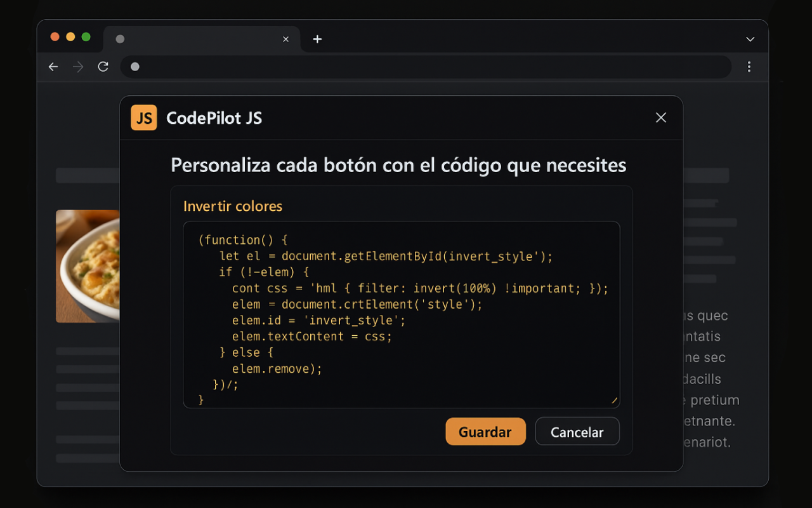The width and height of the screenshot is (812, 508).
Task: Click the browser back arrow
Action: click(53, 67)
